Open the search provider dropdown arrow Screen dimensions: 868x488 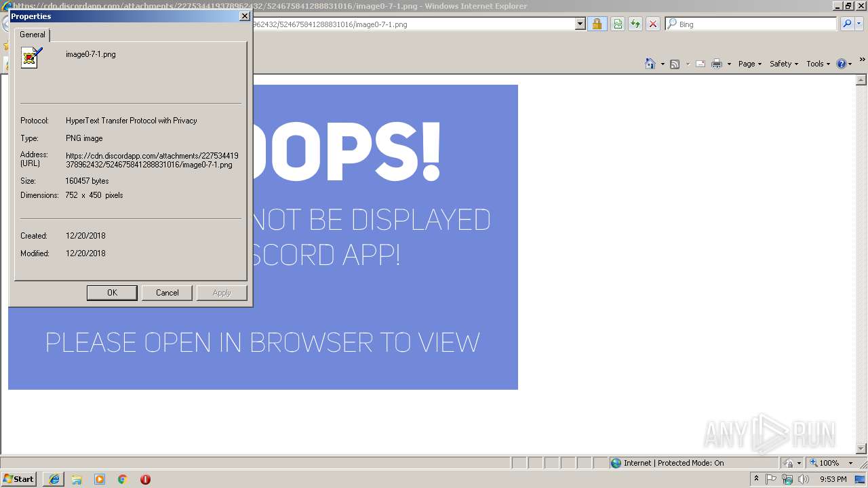pyautogui.click(x=859, y=24)
